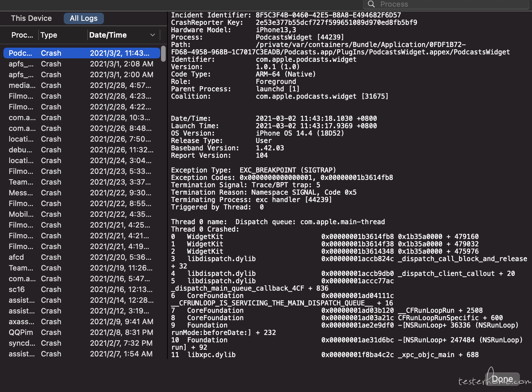Grab the log list scrollbar thumb

(x=163, y=54)
